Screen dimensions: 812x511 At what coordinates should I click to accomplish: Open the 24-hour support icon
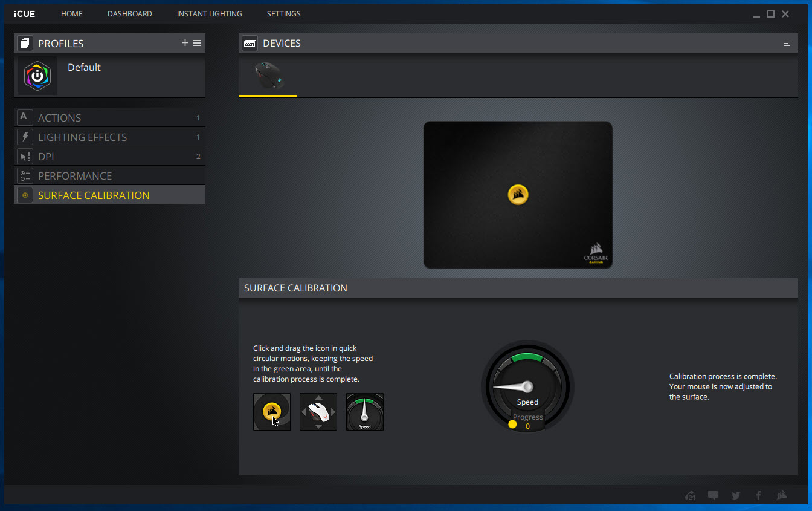click(690, 495)
